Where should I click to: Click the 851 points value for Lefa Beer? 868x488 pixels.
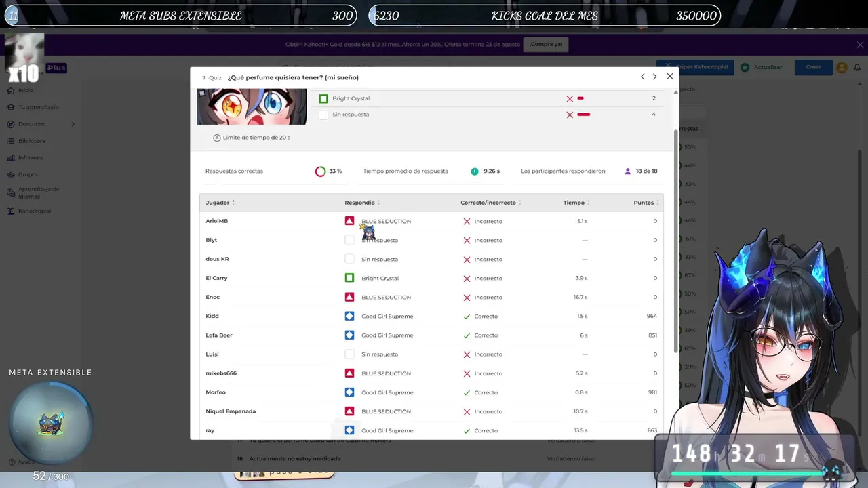coord(652,335)
